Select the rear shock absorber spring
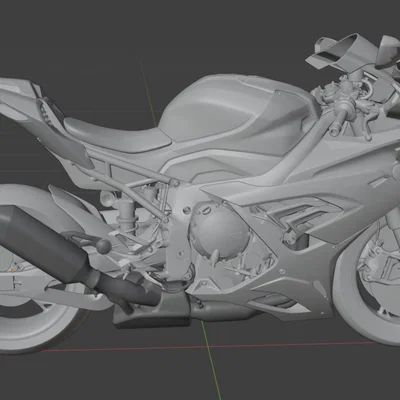 [127, 216]
